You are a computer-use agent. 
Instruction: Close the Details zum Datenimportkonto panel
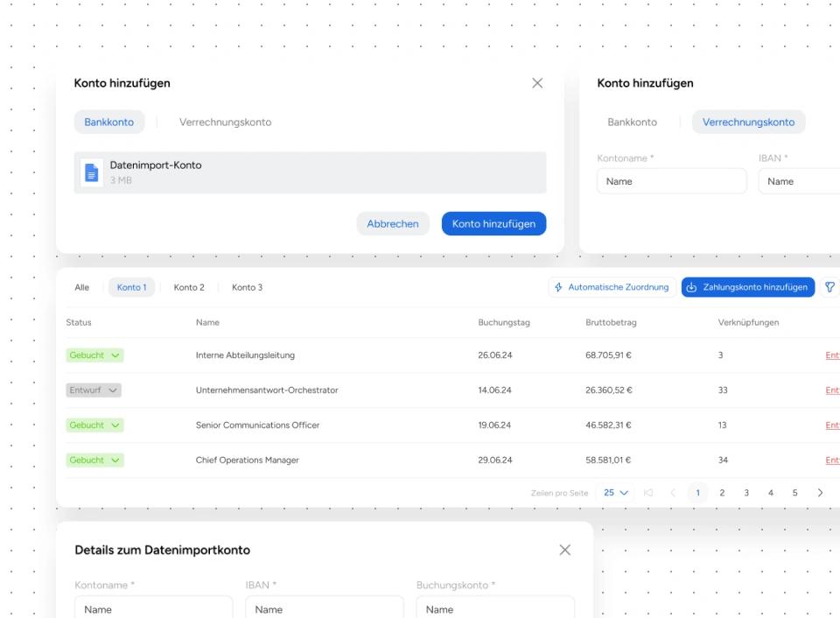564,550
